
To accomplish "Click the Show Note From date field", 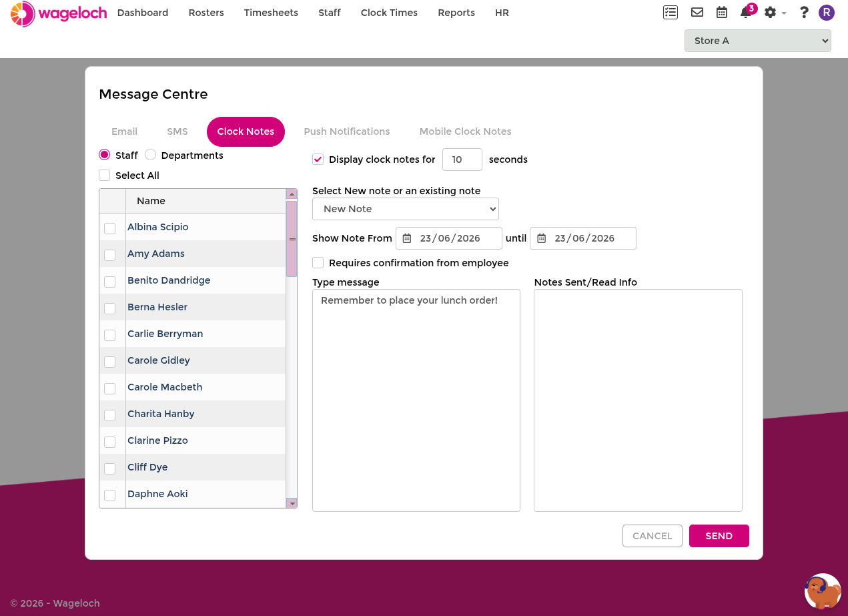I will click(449, 238).
